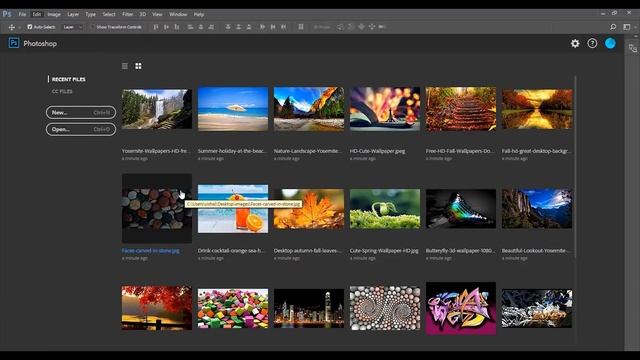Screen dimensions: 640x360
Task: Click the Align bottom edges icon
Action: pos(177,27)
